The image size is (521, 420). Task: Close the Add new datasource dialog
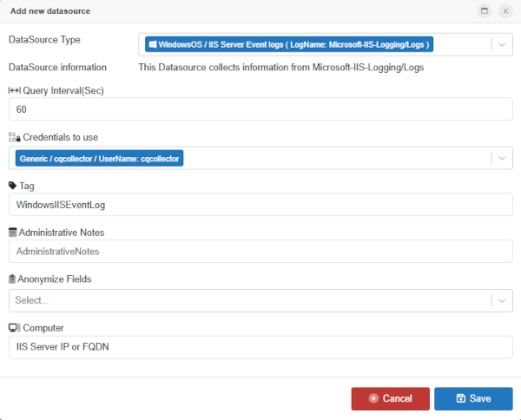[x=505, y=10]
